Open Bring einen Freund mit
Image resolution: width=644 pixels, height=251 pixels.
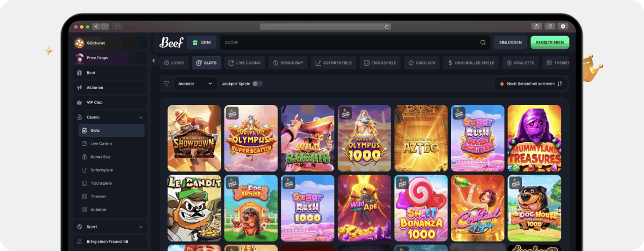click(x=110, y=242)
